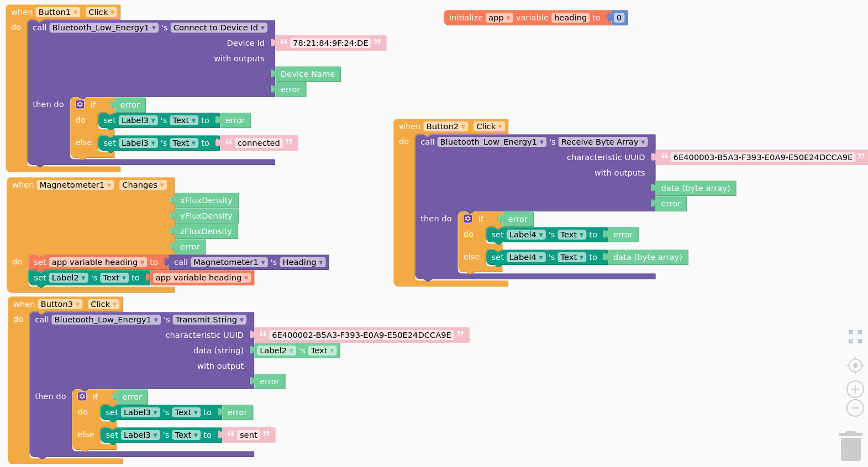Edit the 78:21:84:9F:24:DE device ID text
The image size is (868, 467).
click(x=330, y=43)
